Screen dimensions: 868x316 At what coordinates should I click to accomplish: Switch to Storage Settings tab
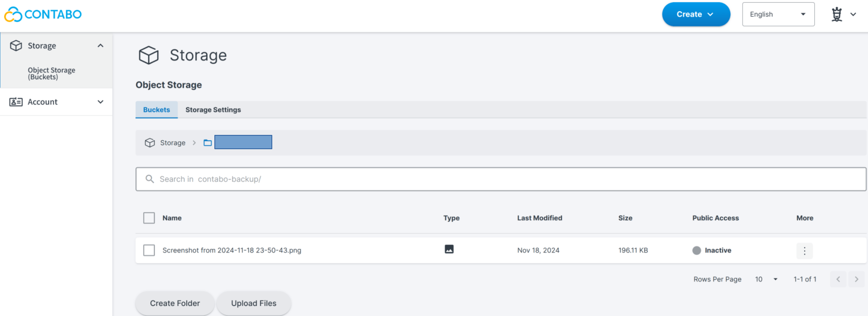[x=213, y=110]
